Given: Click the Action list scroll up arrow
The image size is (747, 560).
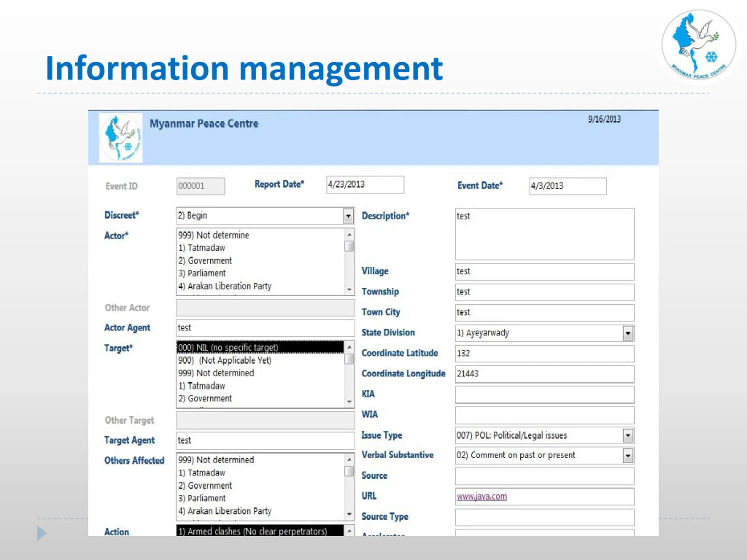Looking at the screenshot, I should 349,531.
